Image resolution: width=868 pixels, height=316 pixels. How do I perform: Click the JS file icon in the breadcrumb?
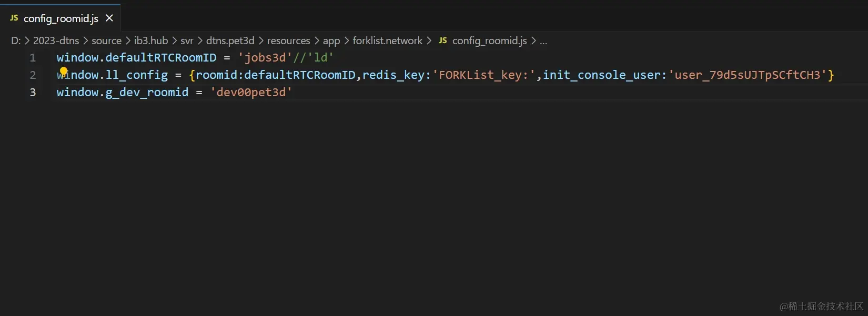tap(443, 40)
